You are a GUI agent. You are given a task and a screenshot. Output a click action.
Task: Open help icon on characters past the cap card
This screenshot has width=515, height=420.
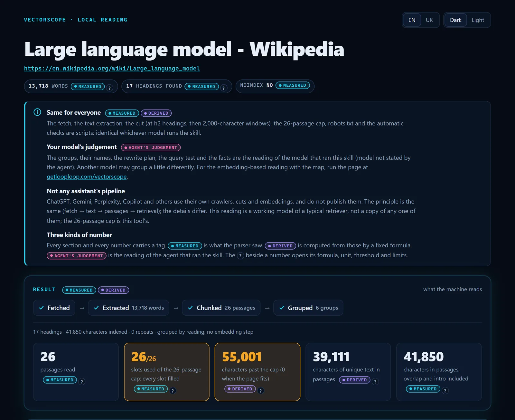[x=261, y=391]
